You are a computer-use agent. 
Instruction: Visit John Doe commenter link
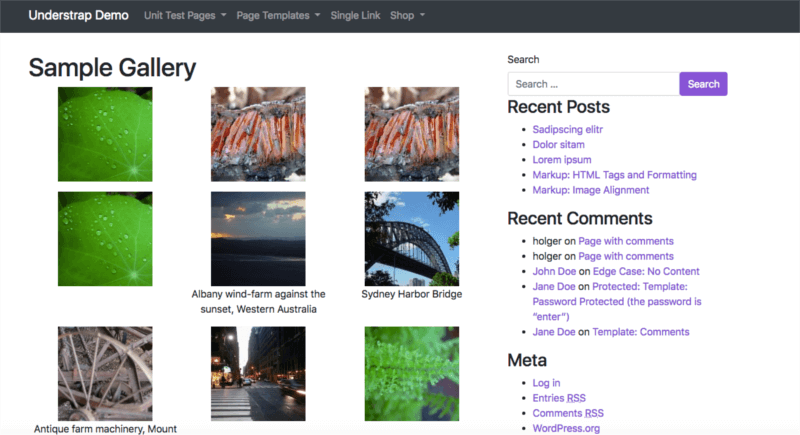pos(554,271)
